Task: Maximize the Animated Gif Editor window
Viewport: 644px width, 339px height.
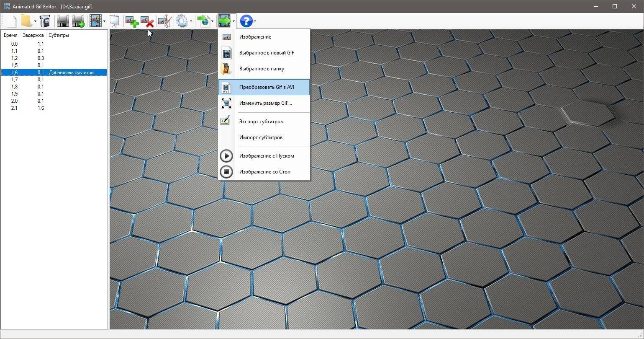Action: [x=615, y=6]
